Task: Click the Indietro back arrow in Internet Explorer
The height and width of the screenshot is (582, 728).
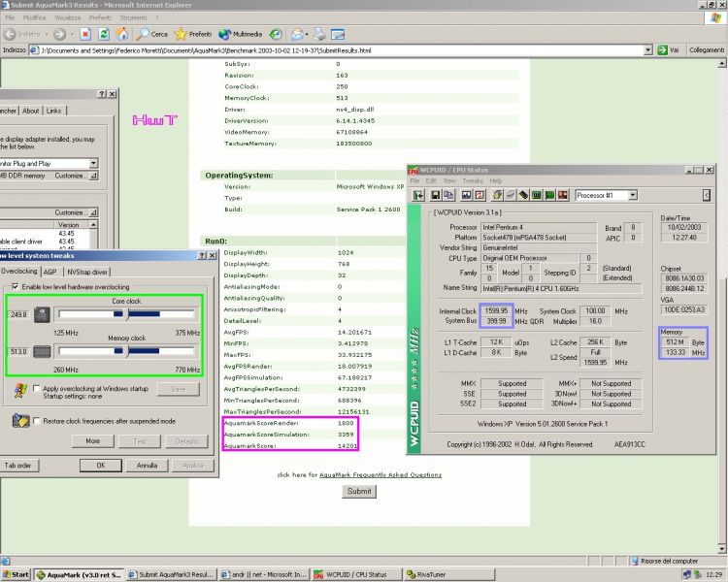Action: tap(10, 34)
